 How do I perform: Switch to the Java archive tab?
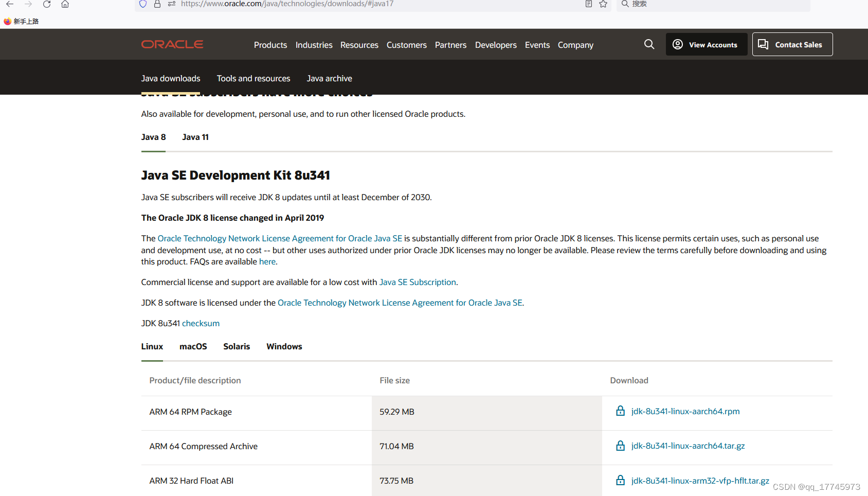[330, 78]
